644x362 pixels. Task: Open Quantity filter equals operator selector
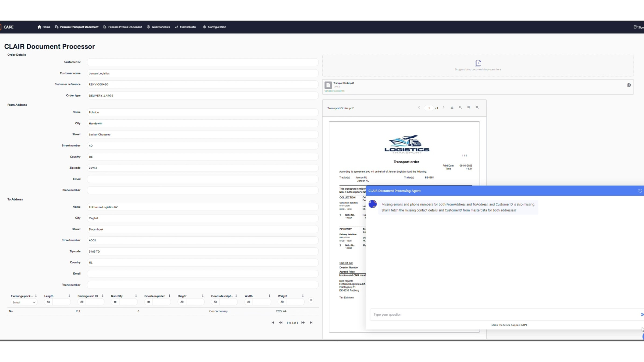click(115, 302)
